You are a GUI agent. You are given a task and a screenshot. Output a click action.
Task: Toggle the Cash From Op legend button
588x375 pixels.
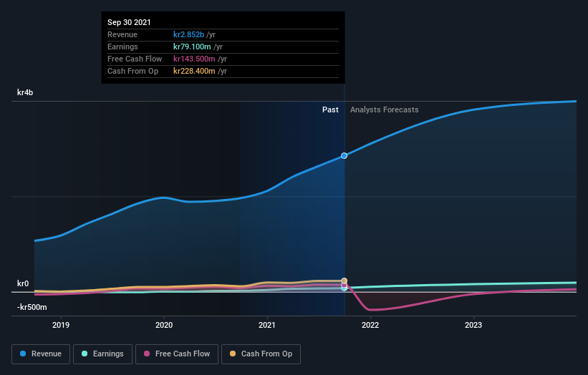pyautogui.click(x=261, y=354)
